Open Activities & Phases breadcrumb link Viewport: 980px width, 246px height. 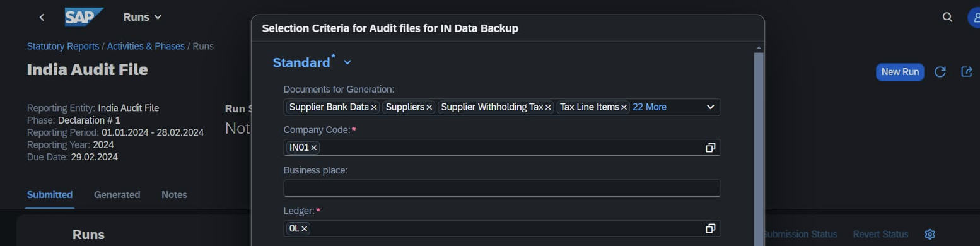pos(146,46)
